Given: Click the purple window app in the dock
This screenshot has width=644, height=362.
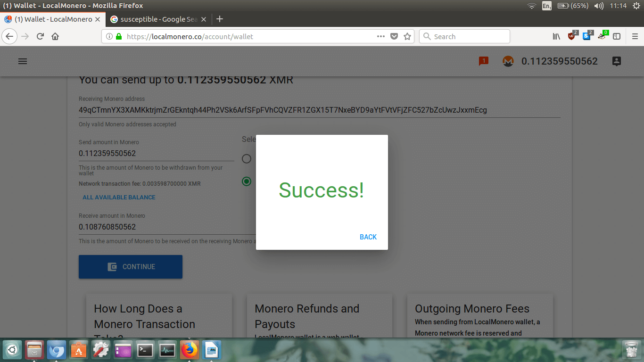Looking at the screenshot, I should click(123, 350).
